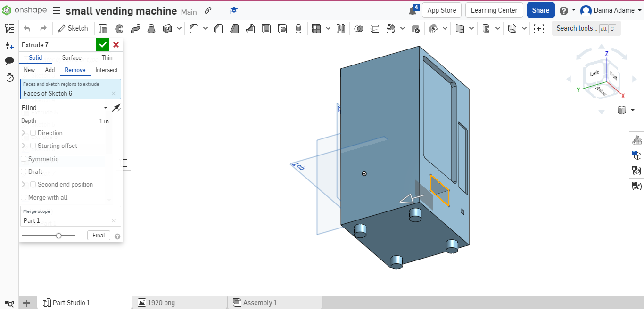
Task: Expand the Second end position section
Action: [x=23, y=184]
